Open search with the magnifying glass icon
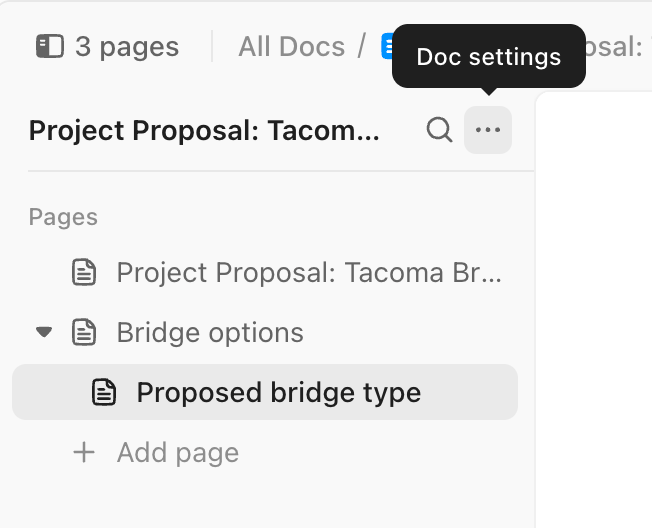Image resolution: width=652 pixels, height=528 pixels. pos(439,131)
